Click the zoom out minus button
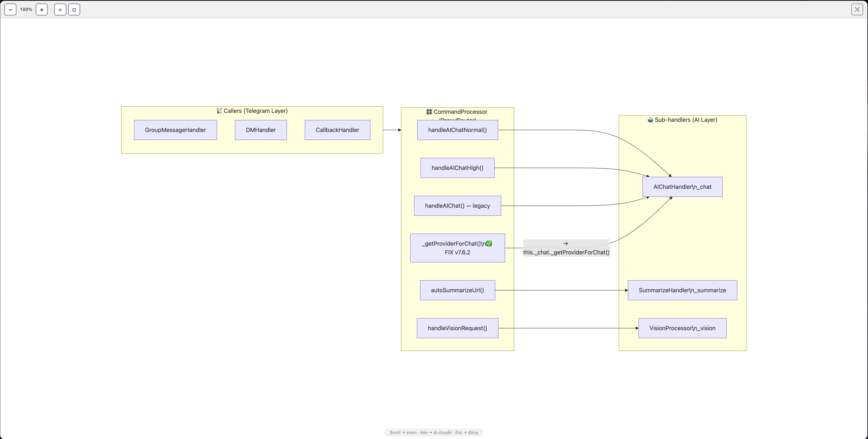The height and width of the screenshot is (439, 868). tap(10, 10)
